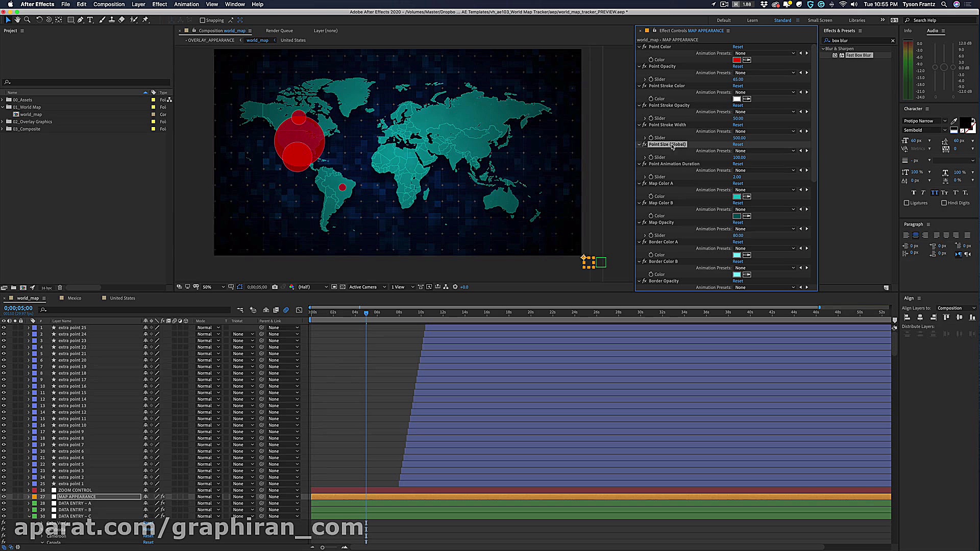
Task: Select the Pen tool
Action: click(80, 20)
